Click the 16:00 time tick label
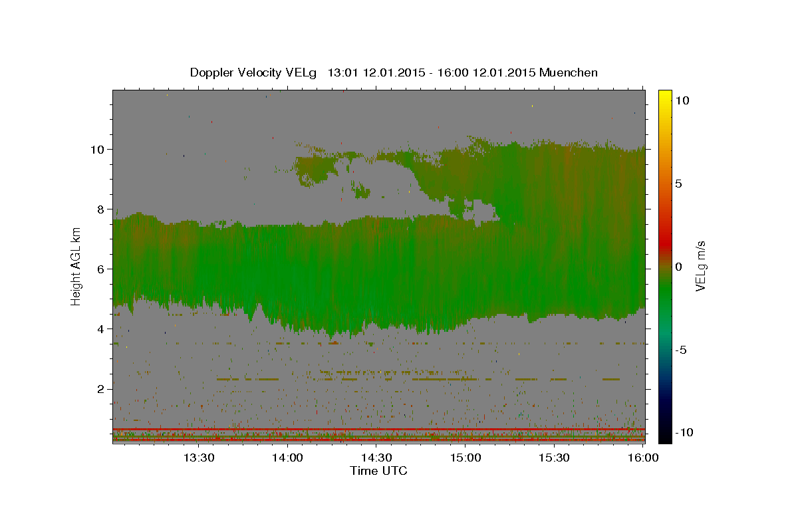This screenshot has width=798, height=532. (x=642, y=458)
